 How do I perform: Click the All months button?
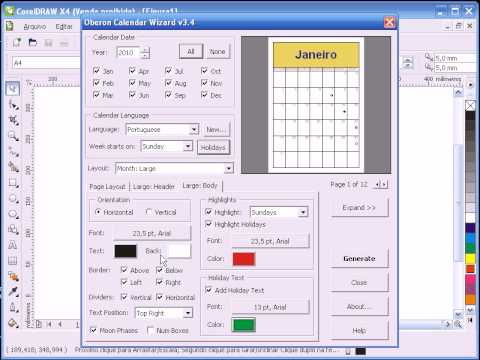(191, 52)
